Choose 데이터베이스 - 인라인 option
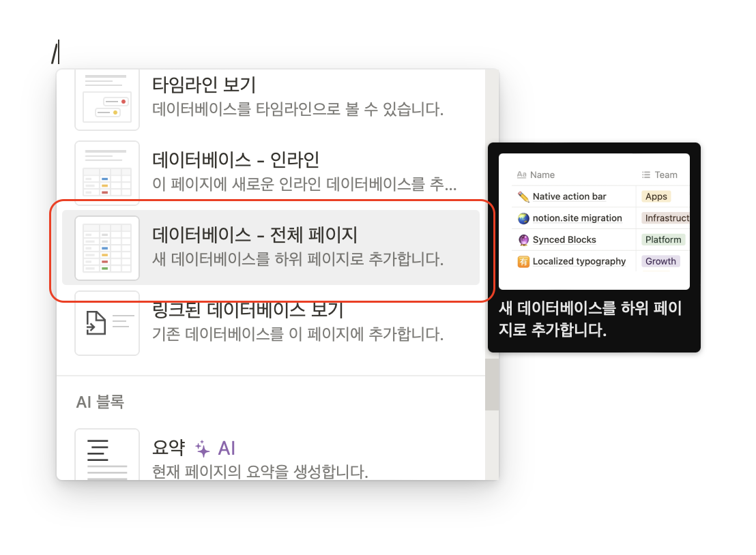 click(270, 172)
